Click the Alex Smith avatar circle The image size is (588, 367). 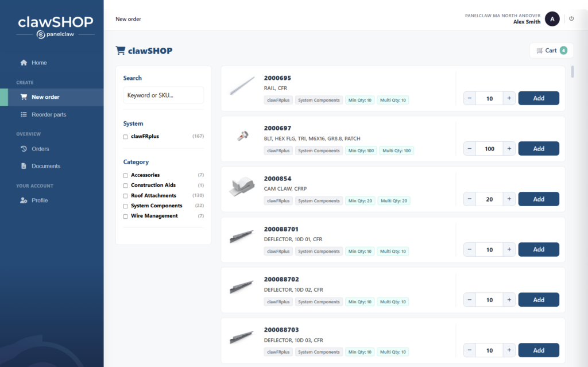tap(552, 19)
